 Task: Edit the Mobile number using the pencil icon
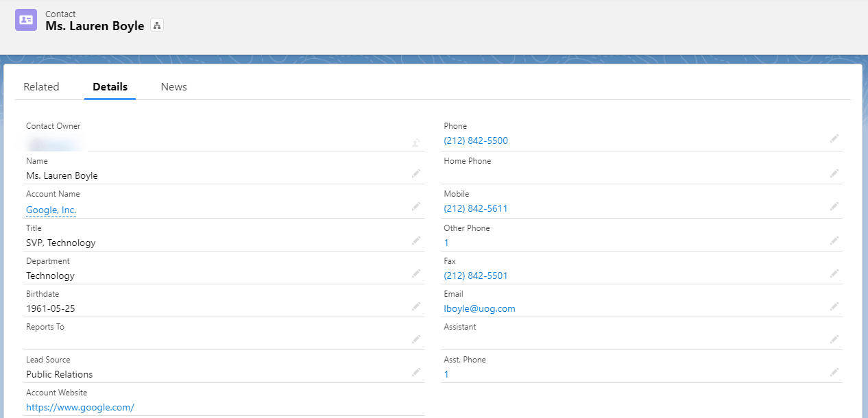[x=834, y=206]
